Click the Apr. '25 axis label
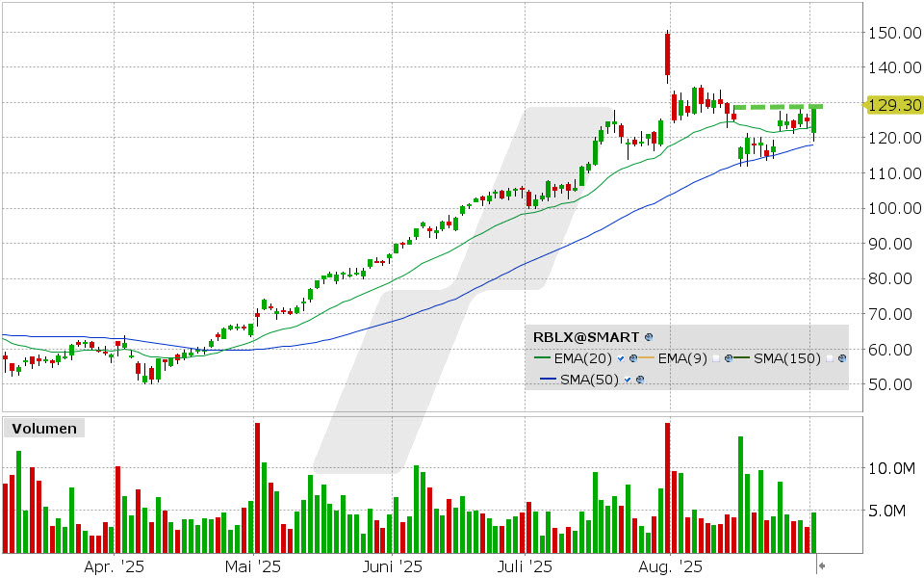The width and height of the screenshot is (924, 578). 114,567
